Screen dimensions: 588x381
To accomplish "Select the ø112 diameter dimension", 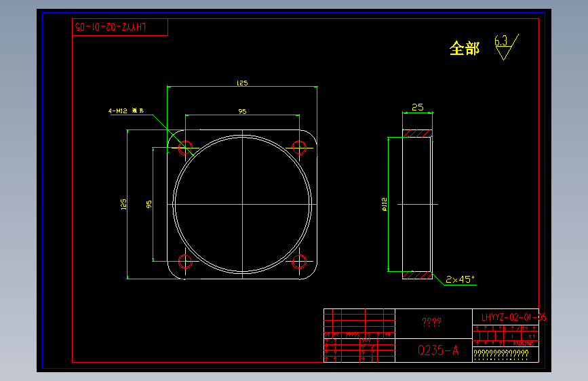I will click(385, 204).
